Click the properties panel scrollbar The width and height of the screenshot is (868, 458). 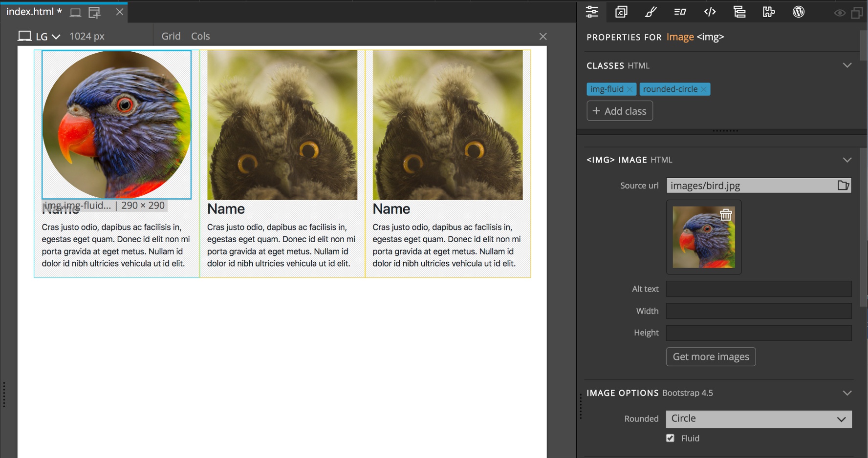864,46
